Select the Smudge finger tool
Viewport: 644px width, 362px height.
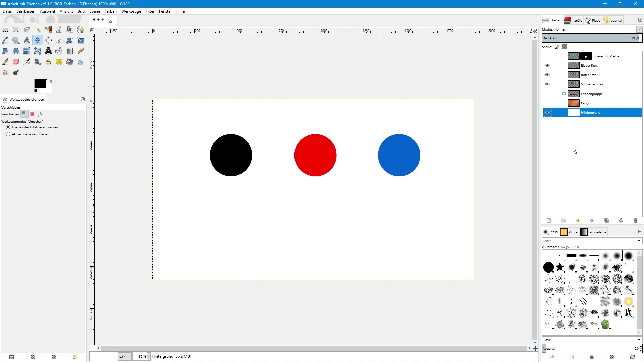(5, 72)
